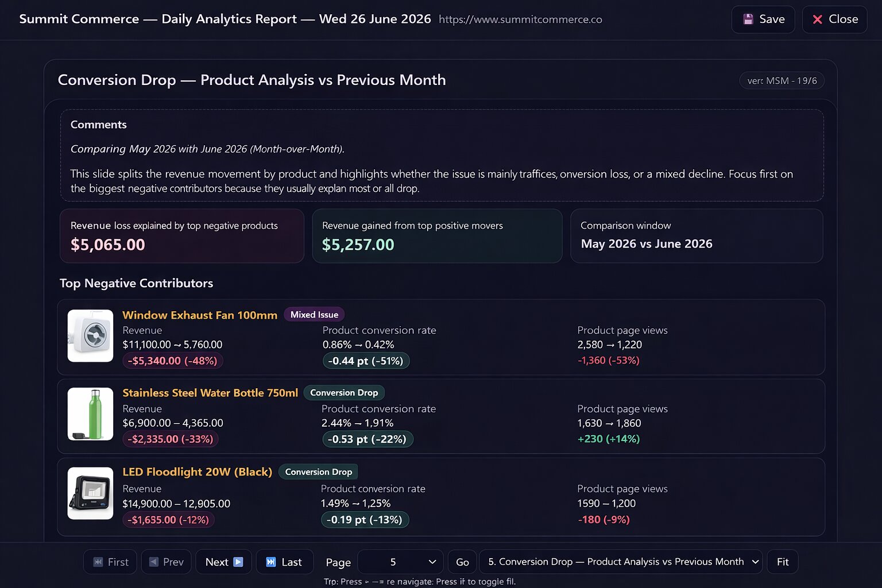Click the First page rewind icon
The image size is (882, 588).
click(x=98, y=562)
